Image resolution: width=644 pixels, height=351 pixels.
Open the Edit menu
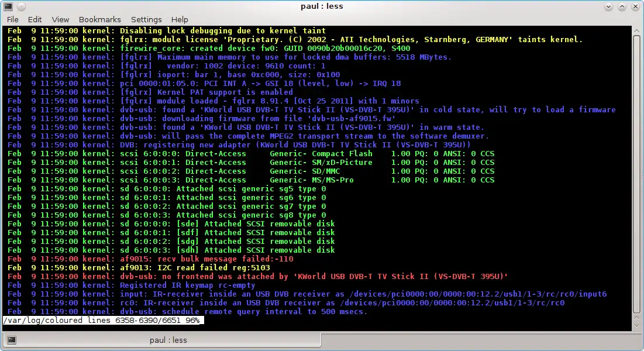click(35, 19)
